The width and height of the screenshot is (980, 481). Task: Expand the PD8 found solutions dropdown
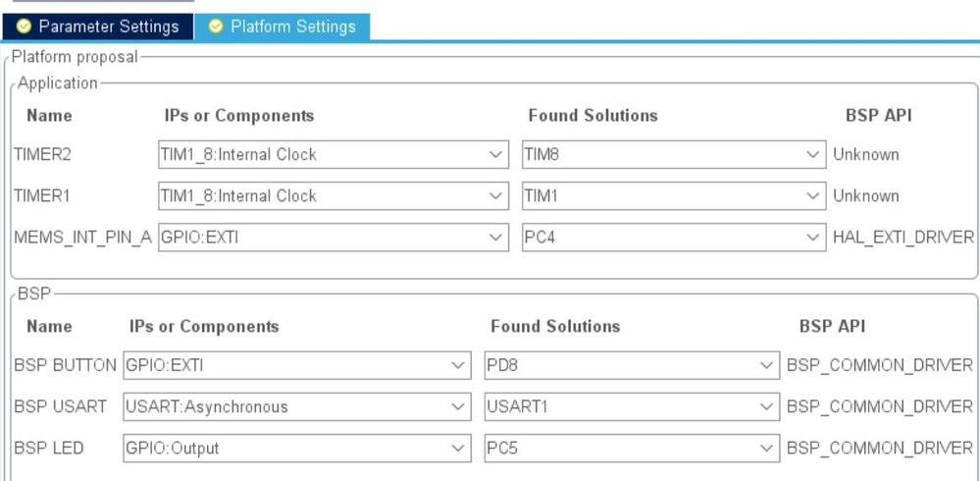(632, 365)
